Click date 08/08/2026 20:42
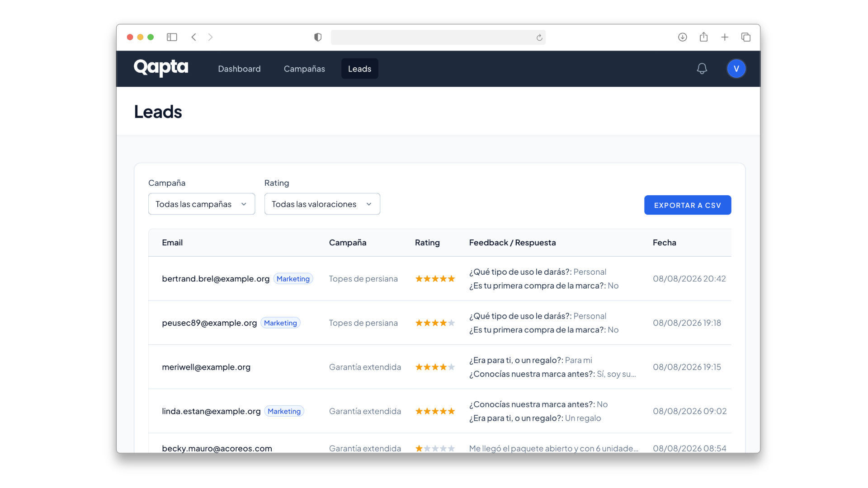Image resolution: width=868 pixels, height=488 pixels. coord(689,279)
